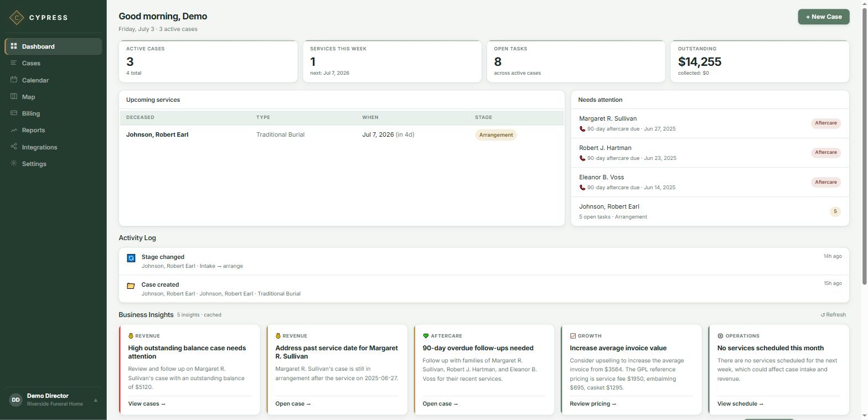This screenshot has height=420, width=868.
Task: Click the DD user avatar
Action: coord(15,400)
